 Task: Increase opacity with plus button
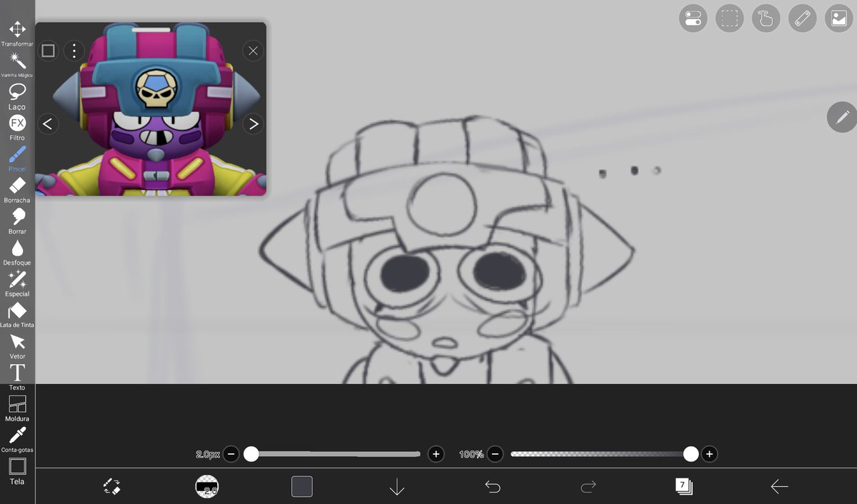(709, 454)
